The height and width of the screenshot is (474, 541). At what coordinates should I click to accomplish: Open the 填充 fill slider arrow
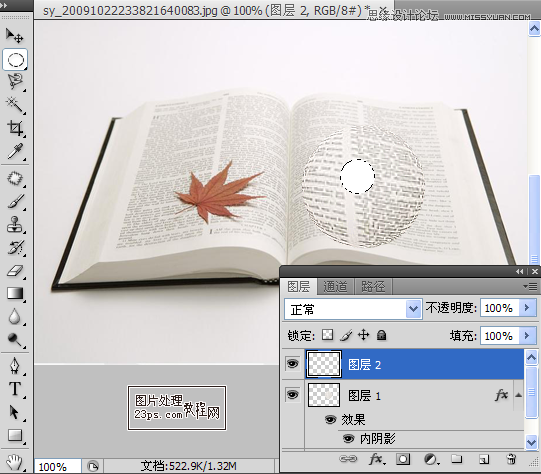[527, 336]
